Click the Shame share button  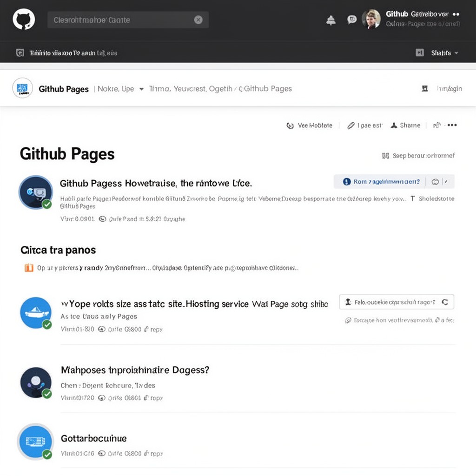405,125
